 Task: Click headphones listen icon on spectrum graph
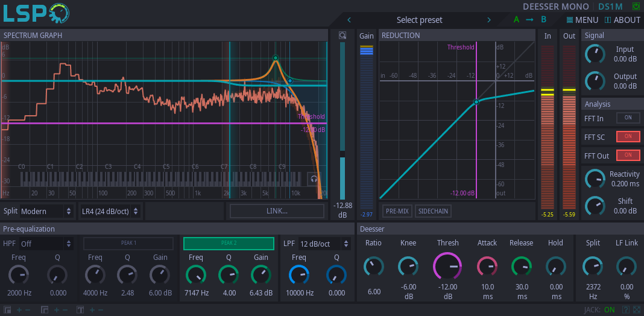(314, 179)
